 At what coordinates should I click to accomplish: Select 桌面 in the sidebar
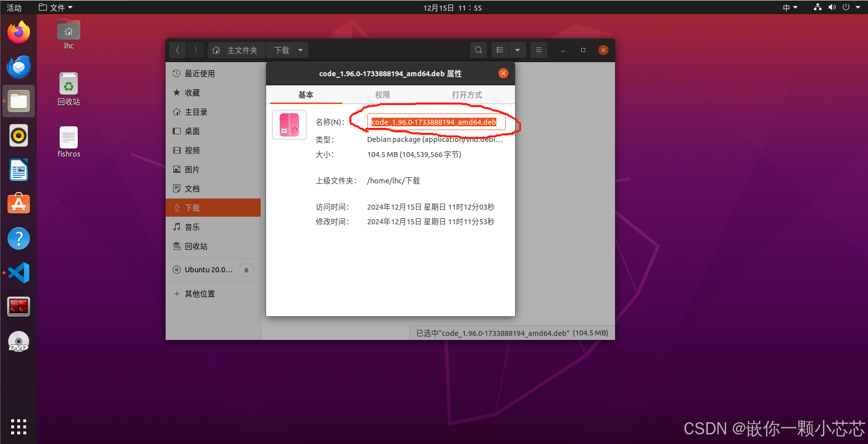(x=213, y=131)
